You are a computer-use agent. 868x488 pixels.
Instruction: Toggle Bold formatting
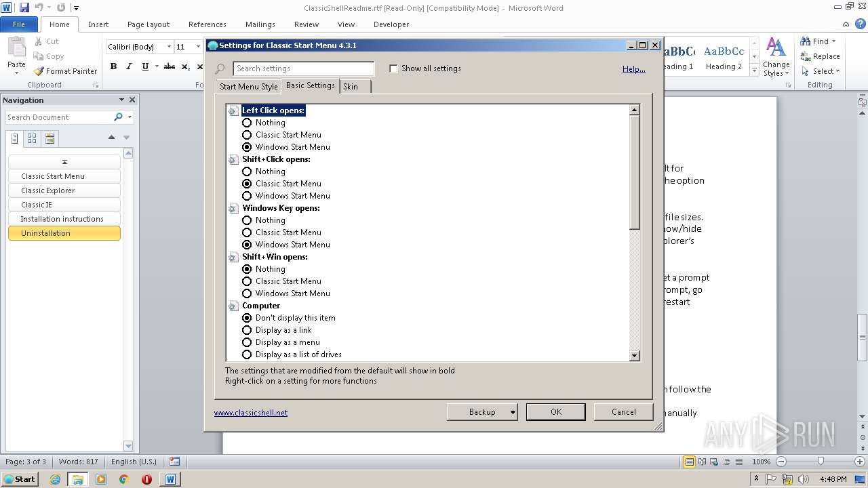tap(113, 66)
